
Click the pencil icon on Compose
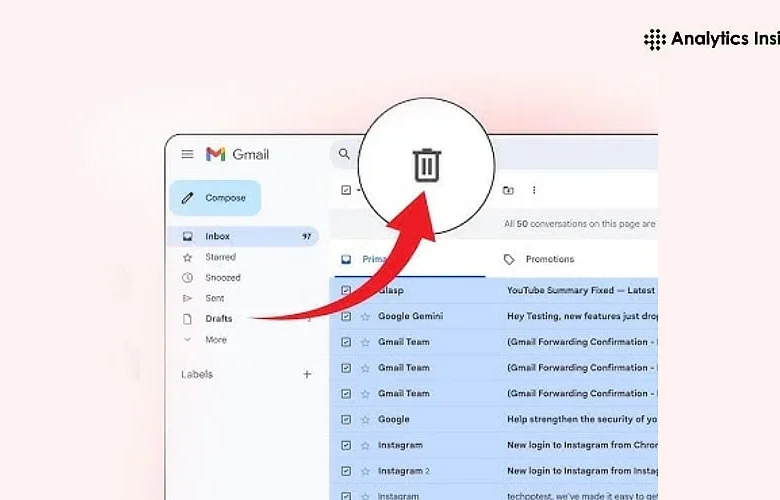[188, 198]
